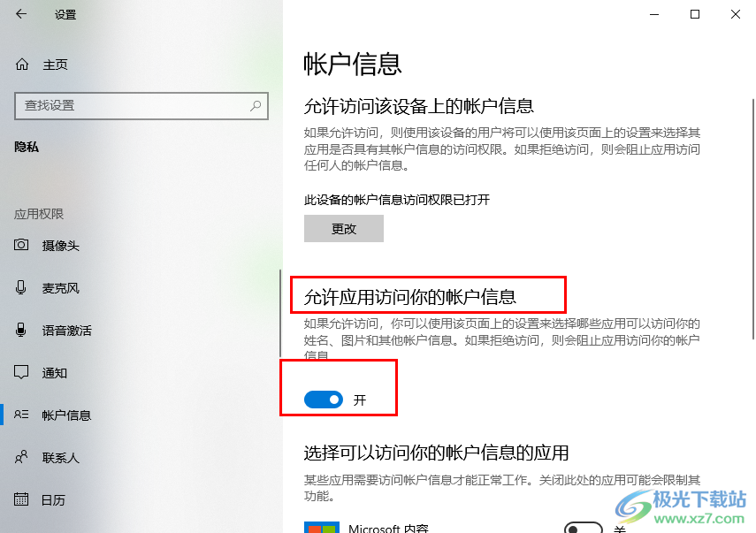Open the 摄像头 settings page
This screenshot has height=533, width=756.
point(61,246)
